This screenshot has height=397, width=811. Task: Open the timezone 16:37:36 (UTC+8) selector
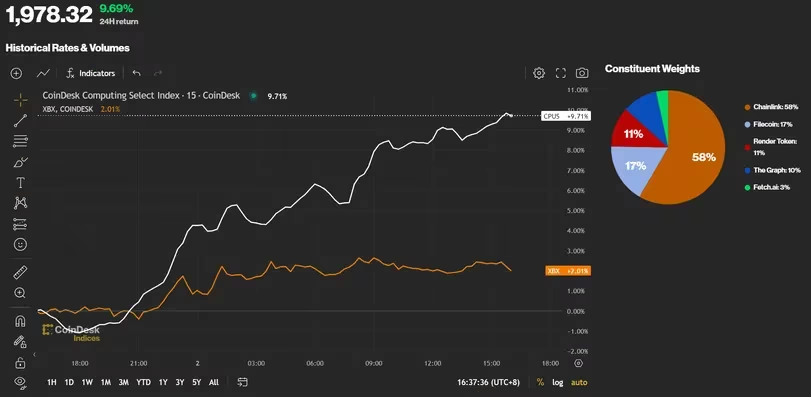point(488,383)
